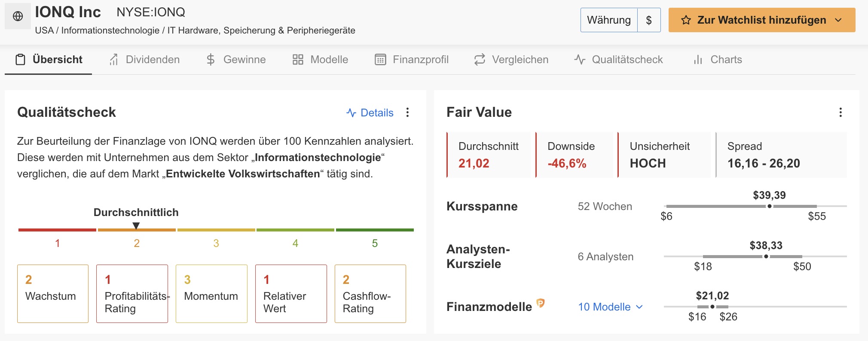868x341 pixels.
Task: Click the Durchschnittlich marker triangle on the rating scale
Action: (136, 225)
